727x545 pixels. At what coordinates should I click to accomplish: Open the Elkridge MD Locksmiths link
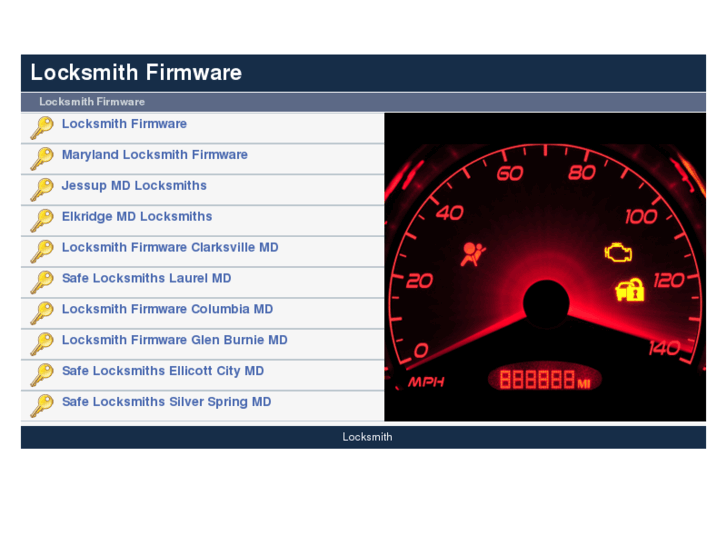137,217
